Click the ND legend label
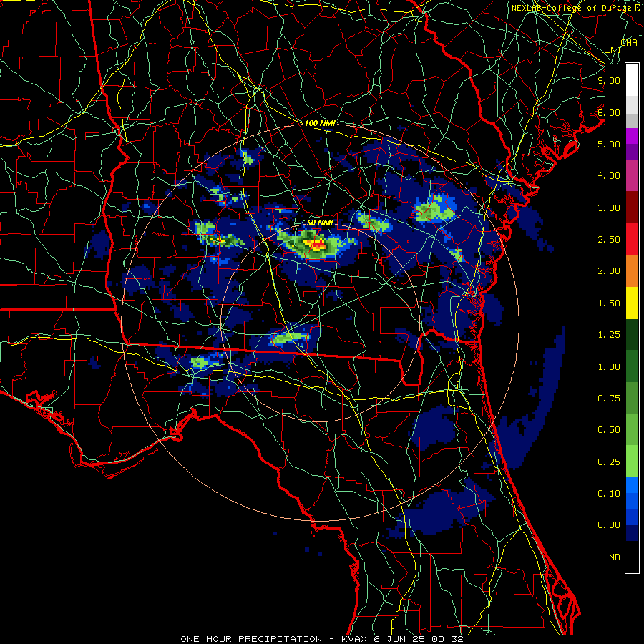The width and height of the screenshot is (644, 644). (615, 557)
